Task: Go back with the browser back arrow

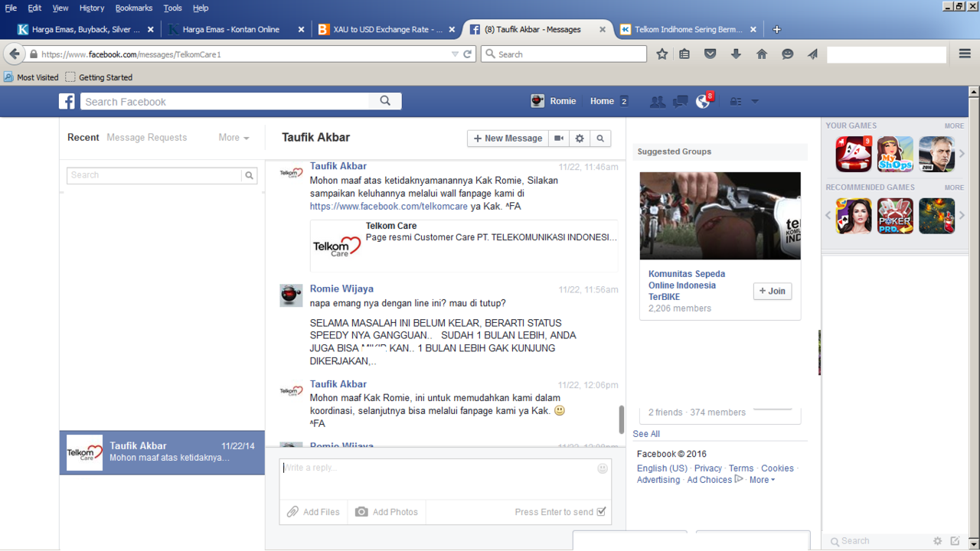Action: [15, 54]
